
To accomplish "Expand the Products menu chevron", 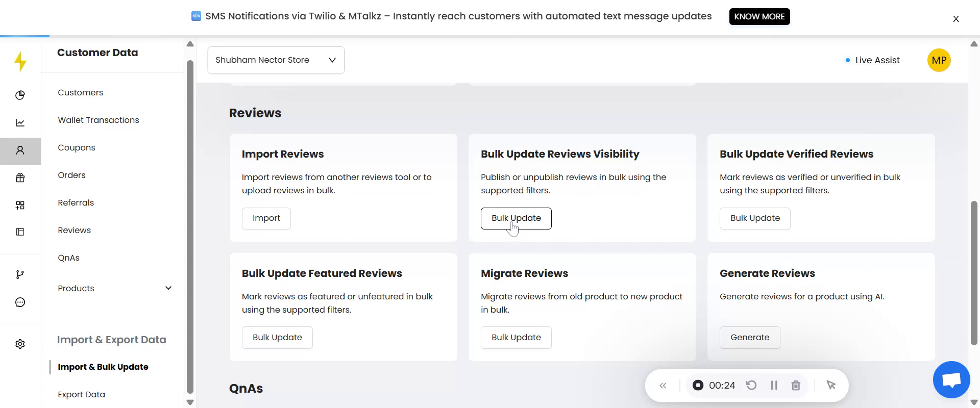I will tap(168, 288).
